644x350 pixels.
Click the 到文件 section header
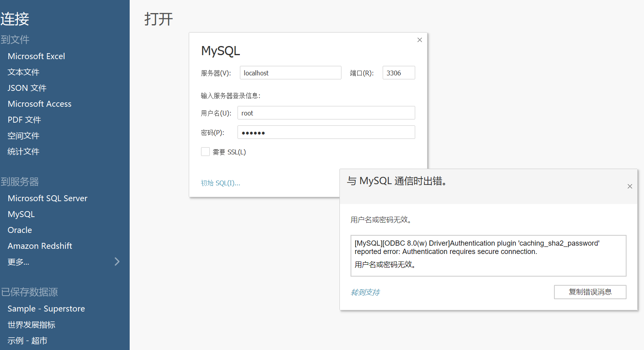coord(15,40)
